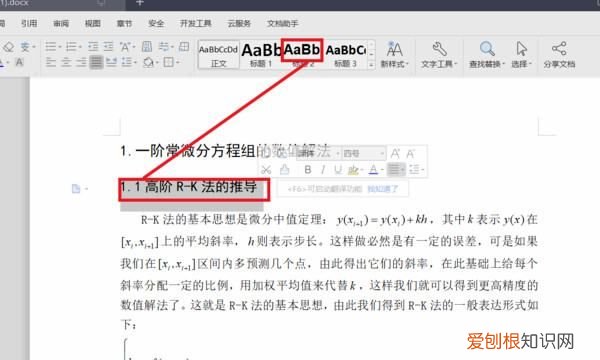Image resolution: width=600 pixels, height=360 pixels.
Task: Click the clear formatting eraser icon
Action: point(8,47)
